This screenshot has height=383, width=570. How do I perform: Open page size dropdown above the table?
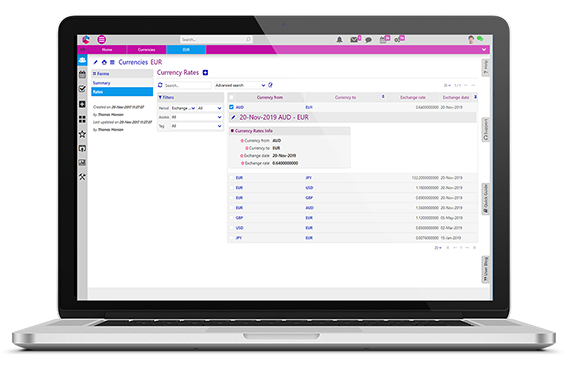[x=447, y=85]
